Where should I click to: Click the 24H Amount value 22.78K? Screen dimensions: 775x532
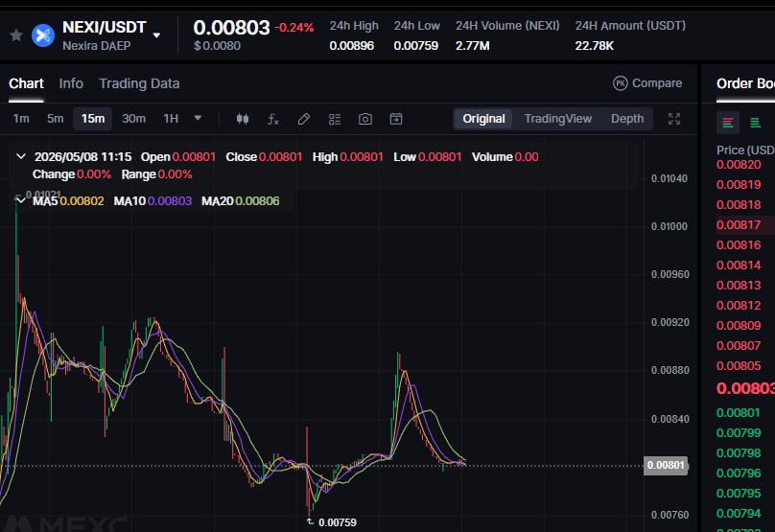click(594, 46)
